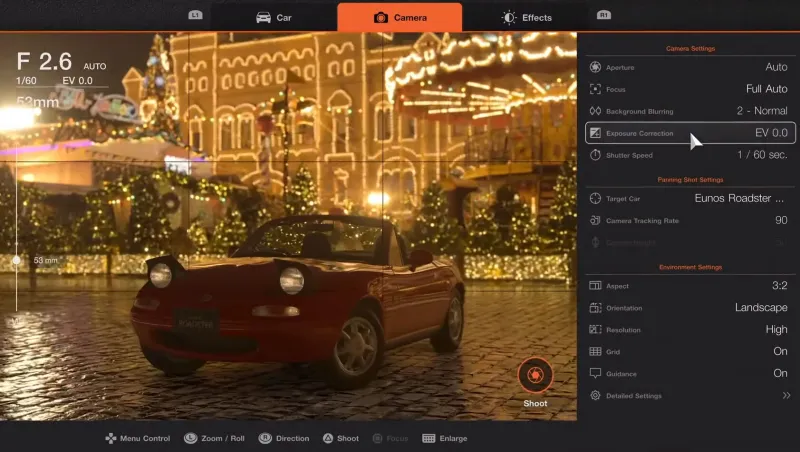Open the Aspect 3:2 option

[x=776, y=286]
